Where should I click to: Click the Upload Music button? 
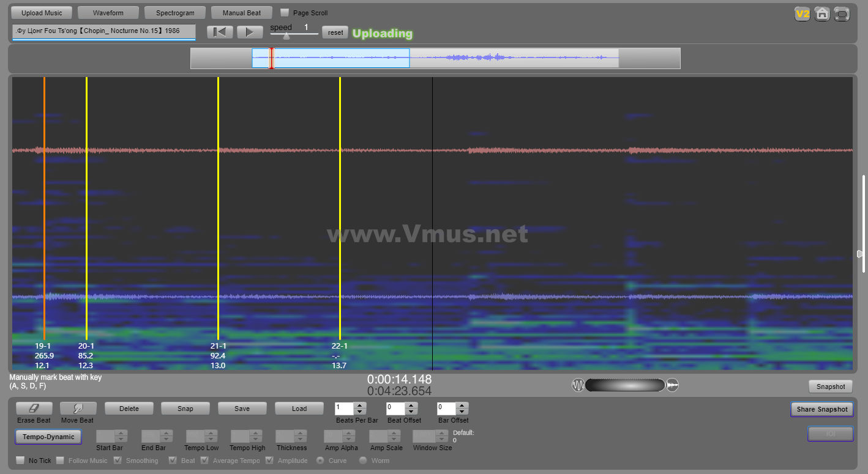pos(42,13)
